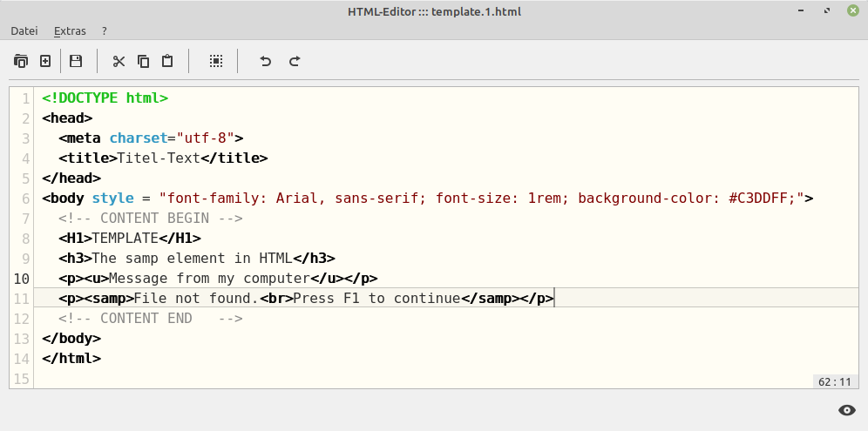The height and width of the screenshot is (431, 868).
Task: Cut selection with the scissors icon
Action: pos(119,61)
